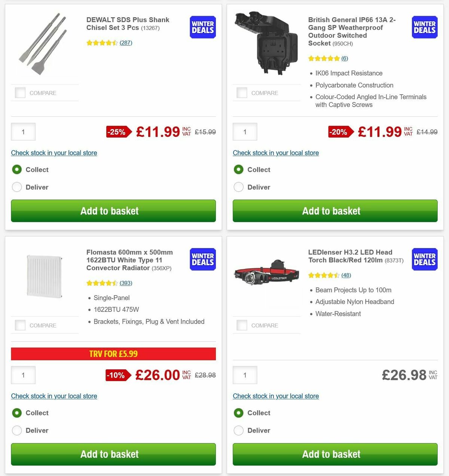The height and width of the screenshot is (476, 449).
Task: Click the -10% discount tag on the radiator
Action: click(117, 375)
